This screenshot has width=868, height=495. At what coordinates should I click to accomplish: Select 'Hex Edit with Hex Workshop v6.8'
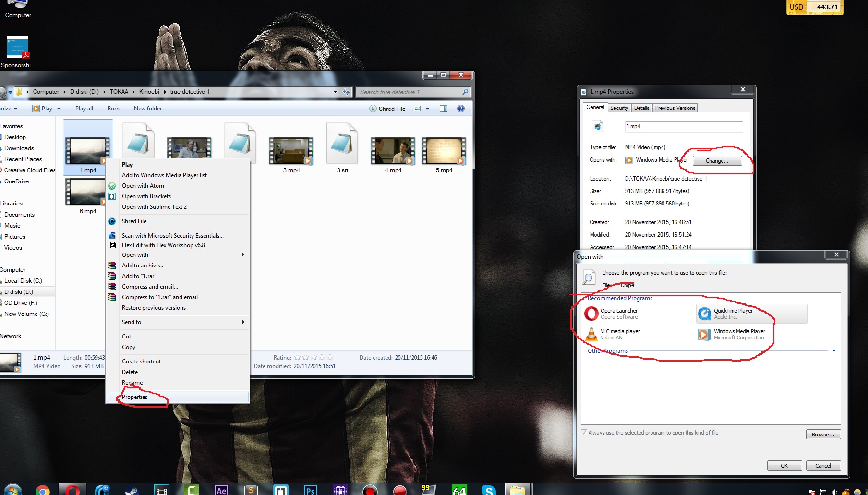coord(178,245)
